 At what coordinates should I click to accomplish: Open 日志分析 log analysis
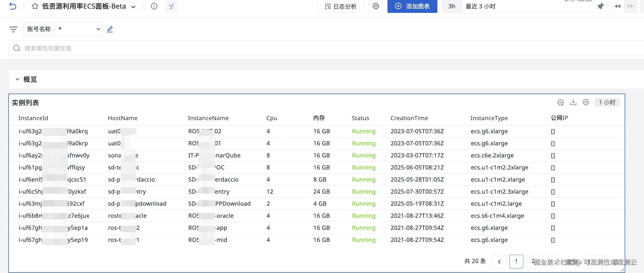click(341, 6)
